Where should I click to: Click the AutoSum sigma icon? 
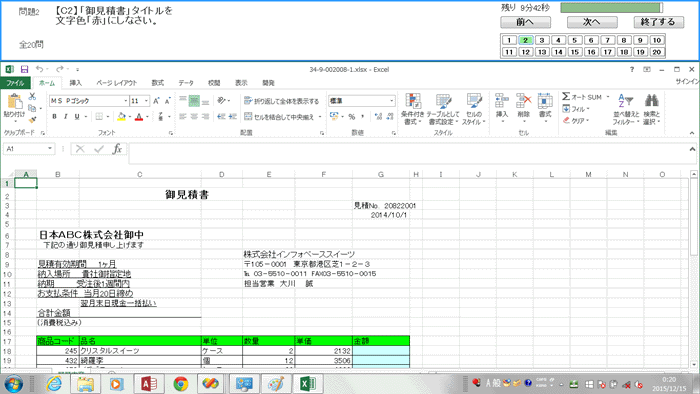pos(566,97)
